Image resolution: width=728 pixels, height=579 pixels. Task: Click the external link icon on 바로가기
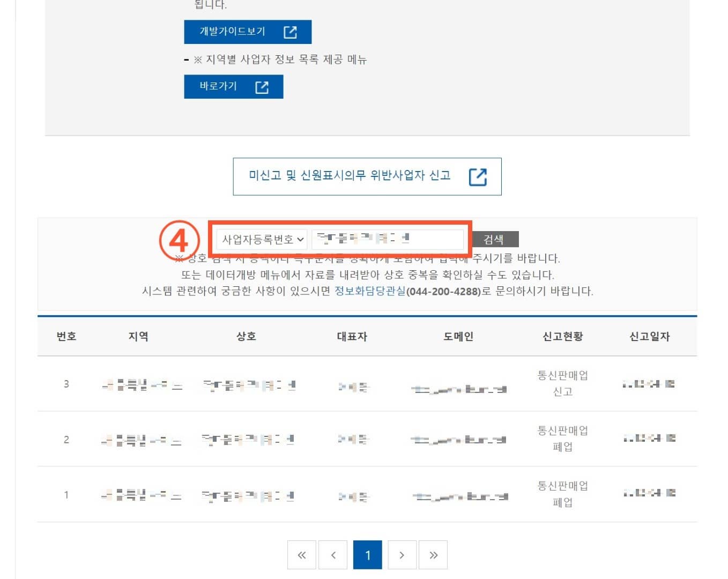tap(262, 86)
